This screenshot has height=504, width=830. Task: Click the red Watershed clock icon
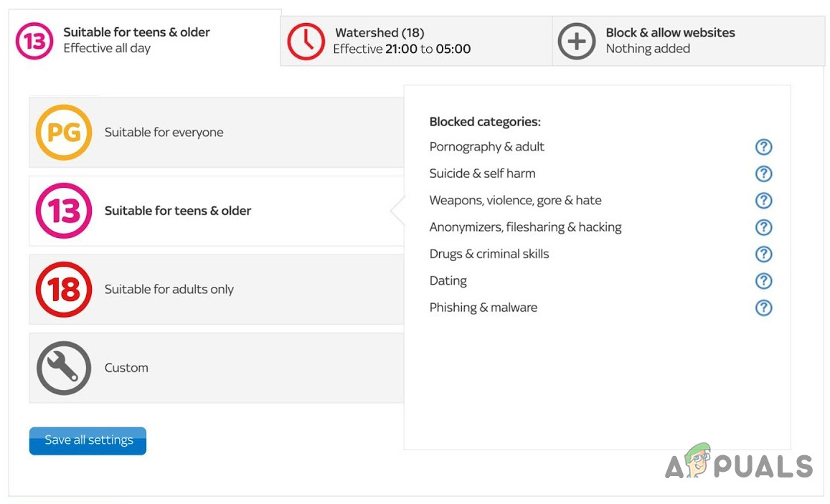click(306, 41)
